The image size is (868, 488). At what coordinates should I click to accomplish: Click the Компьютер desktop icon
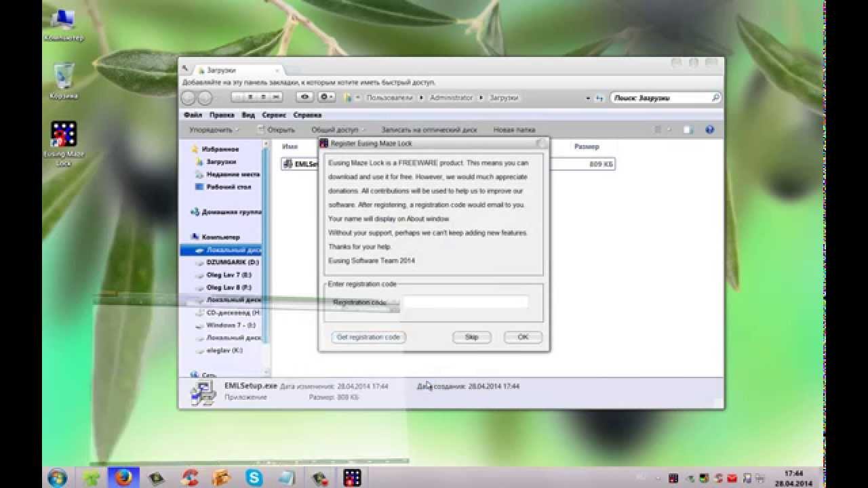(64, 24)
